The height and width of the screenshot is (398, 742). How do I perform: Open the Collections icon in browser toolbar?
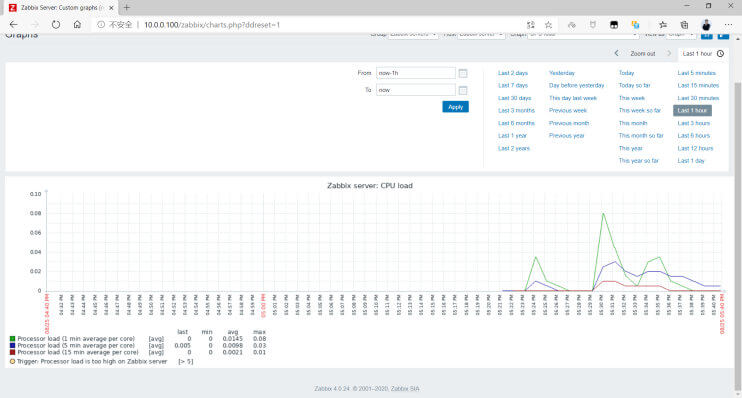684,25
